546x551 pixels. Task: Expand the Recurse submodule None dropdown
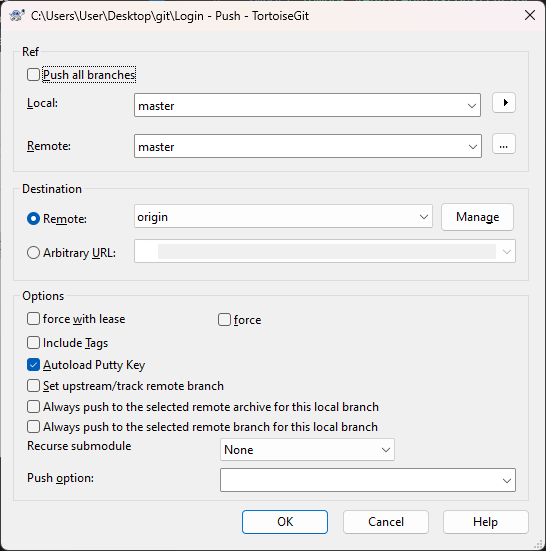(386, 449)
